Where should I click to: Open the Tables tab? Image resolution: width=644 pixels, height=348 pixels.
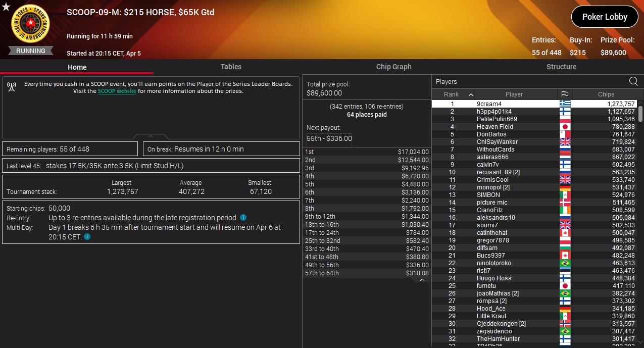(231, 67)
